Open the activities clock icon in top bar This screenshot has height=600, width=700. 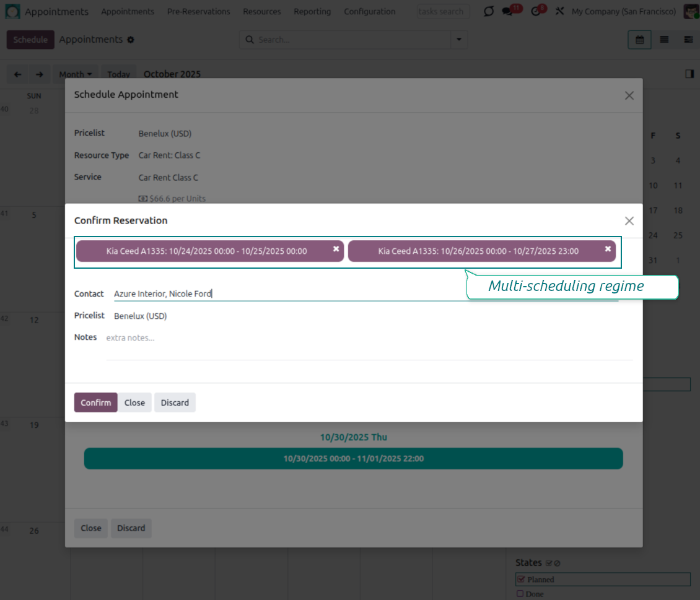[536, 12]
